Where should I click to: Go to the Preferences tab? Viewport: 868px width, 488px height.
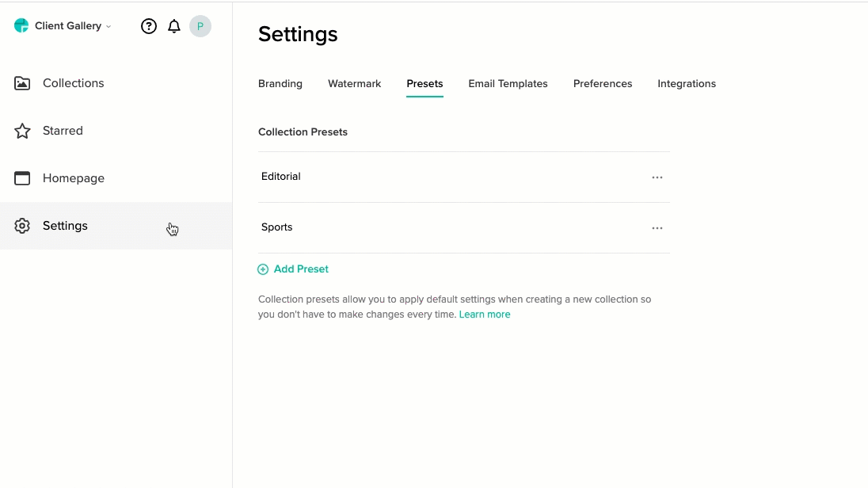603,84
